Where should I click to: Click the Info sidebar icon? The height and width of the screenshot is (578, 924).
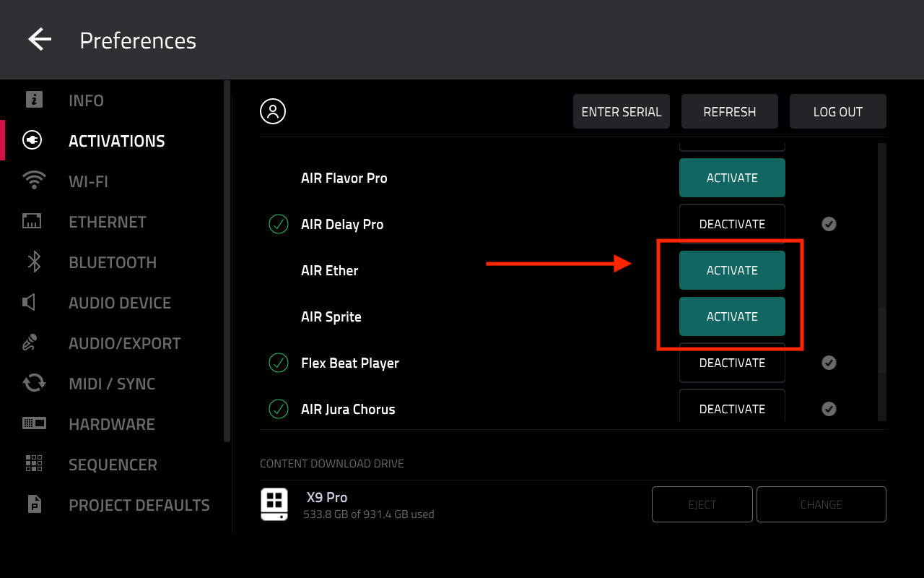point(34,100)
